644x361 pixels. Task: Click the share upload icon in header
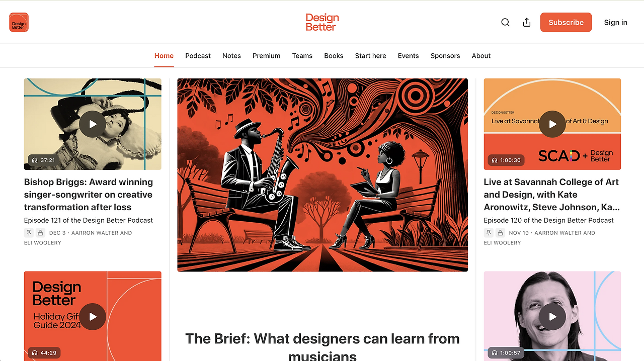[x=527, y=22]
